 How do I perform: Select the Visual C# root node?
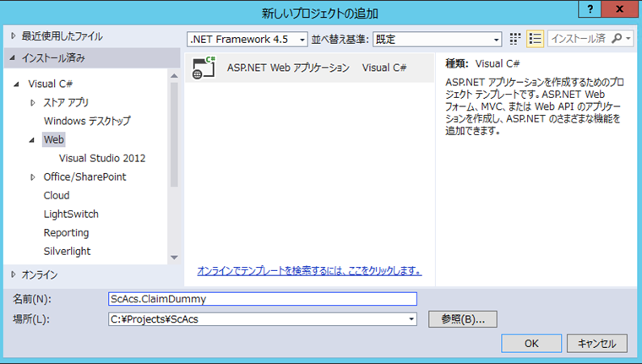pos(51,84)
